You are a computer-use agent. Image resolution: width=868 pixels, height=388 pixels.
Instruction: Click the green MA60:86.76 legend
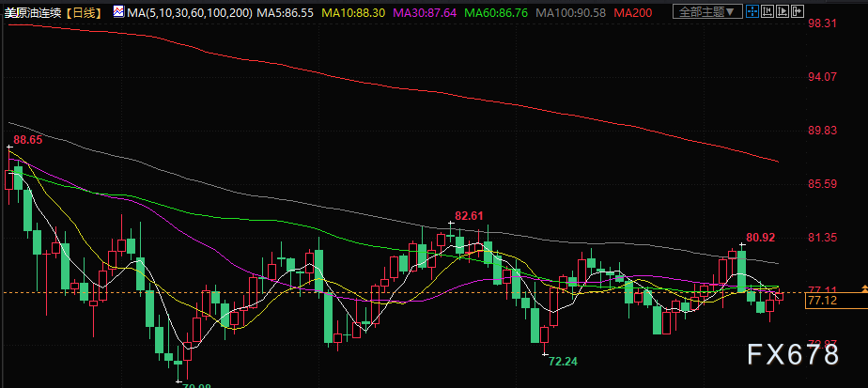tap(497, 12)
